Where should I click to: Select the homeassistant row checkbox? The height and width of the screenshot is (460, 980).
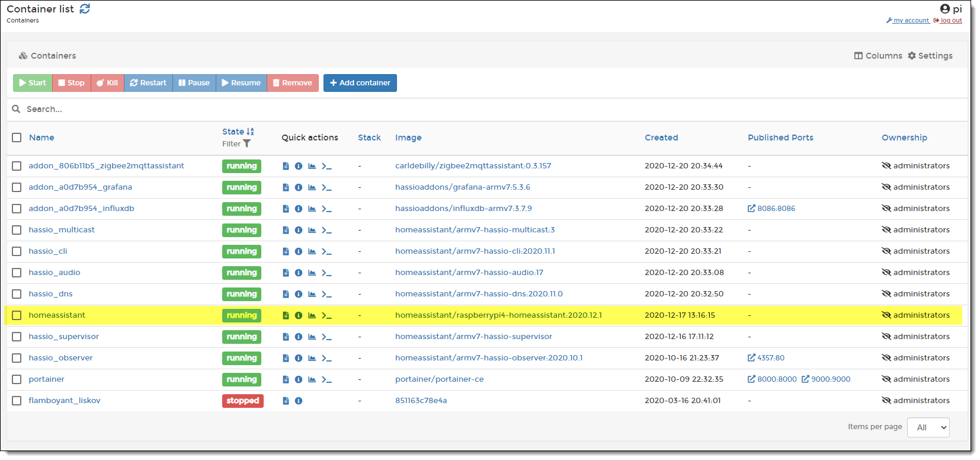tap(17, 315)
